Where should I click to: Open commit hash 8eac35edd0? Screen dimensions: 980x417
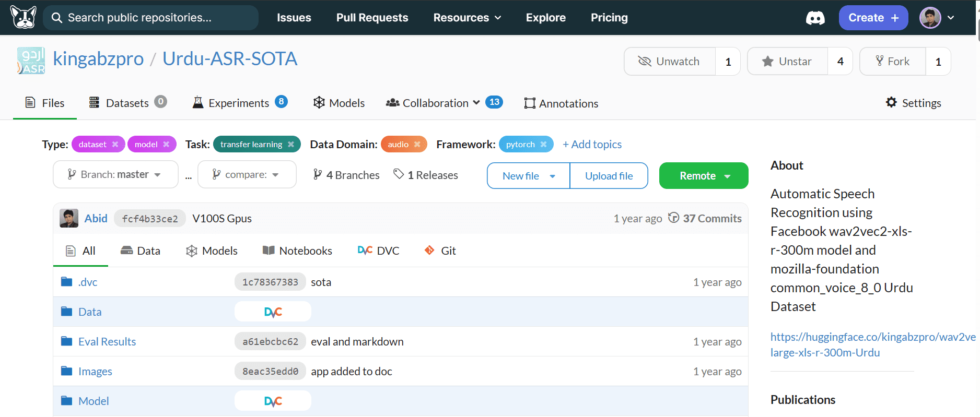tap(270, 371)
